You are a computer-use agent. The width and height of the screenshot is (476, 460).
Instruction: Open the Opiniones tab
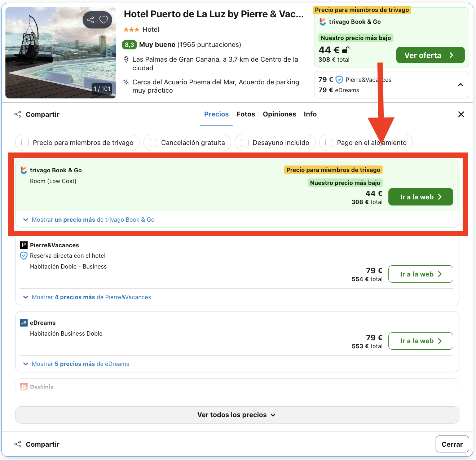pos(279,114)
